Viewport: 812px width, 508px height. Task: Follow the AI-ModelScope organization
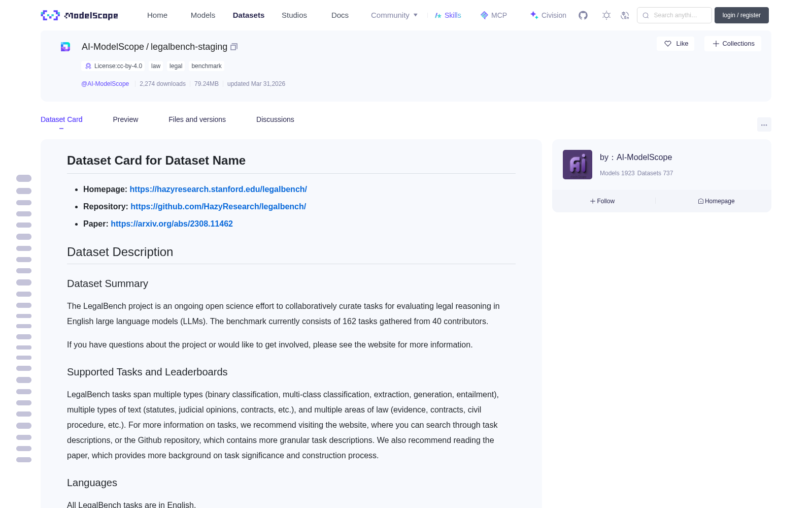(x=602, y=201)
